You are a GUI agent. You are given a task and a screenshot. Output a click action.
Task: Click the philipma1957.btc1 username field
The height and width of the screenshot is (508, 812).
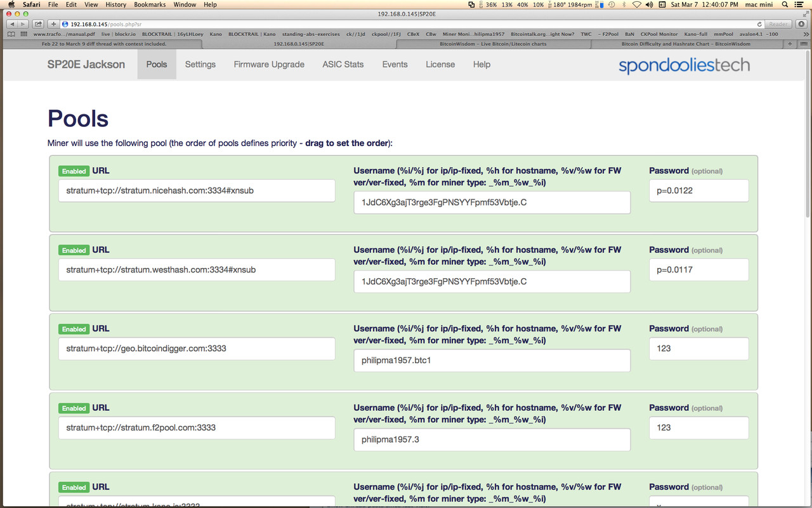[x=492, y=360]
